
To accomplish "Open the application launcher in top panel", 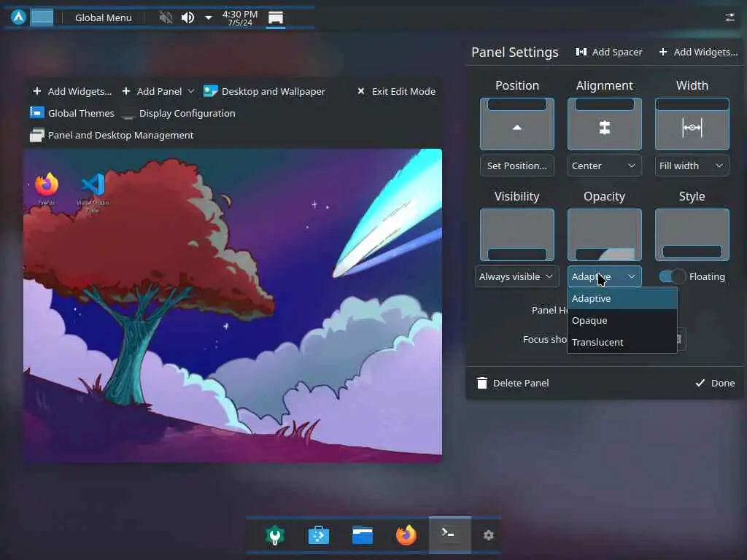I will tap(18, 17).
